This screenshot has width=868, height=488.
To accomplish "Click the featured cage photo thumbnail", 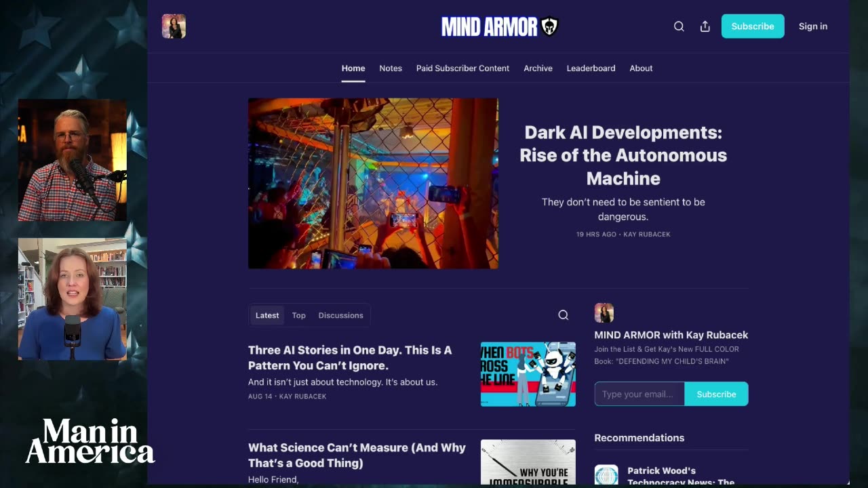I will click(373, 184).
